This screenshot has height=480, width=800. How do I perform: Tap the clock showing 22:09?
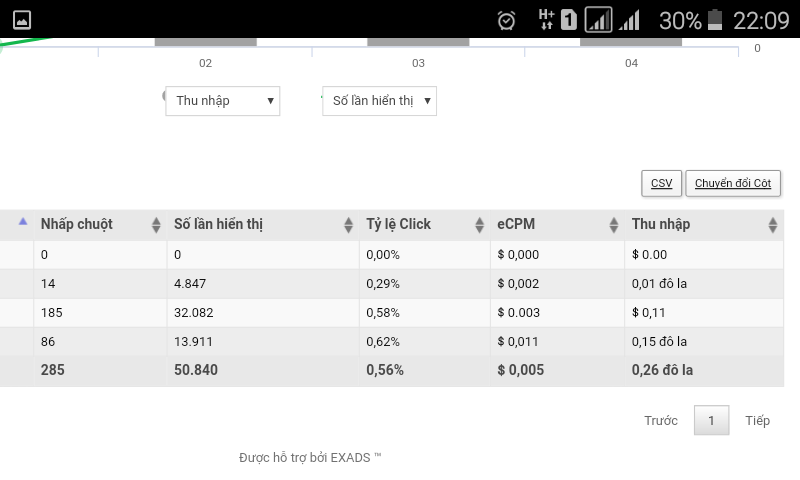760,20
